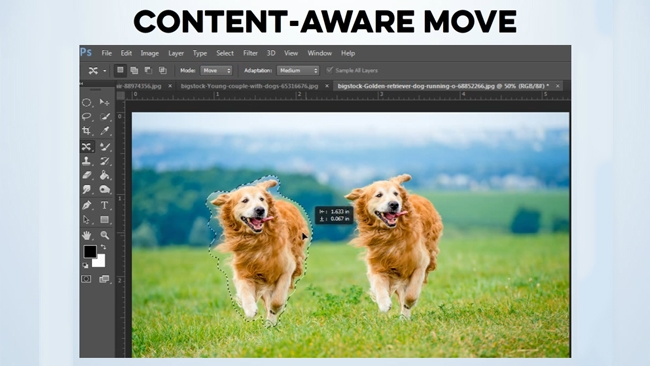
Task: Choose Add to selection mode
Action: coord(134,70)
